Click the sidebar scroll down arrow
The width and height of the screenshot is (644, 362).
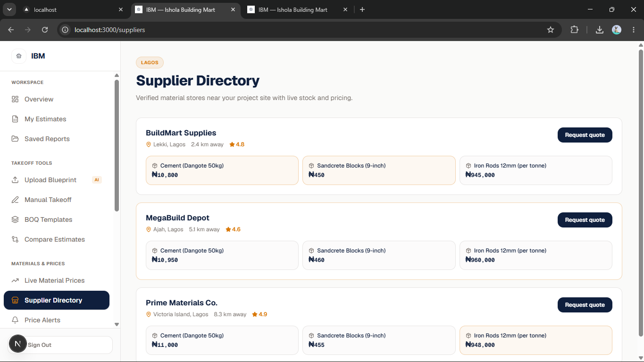pyautogui.click(x=117, y=325)
